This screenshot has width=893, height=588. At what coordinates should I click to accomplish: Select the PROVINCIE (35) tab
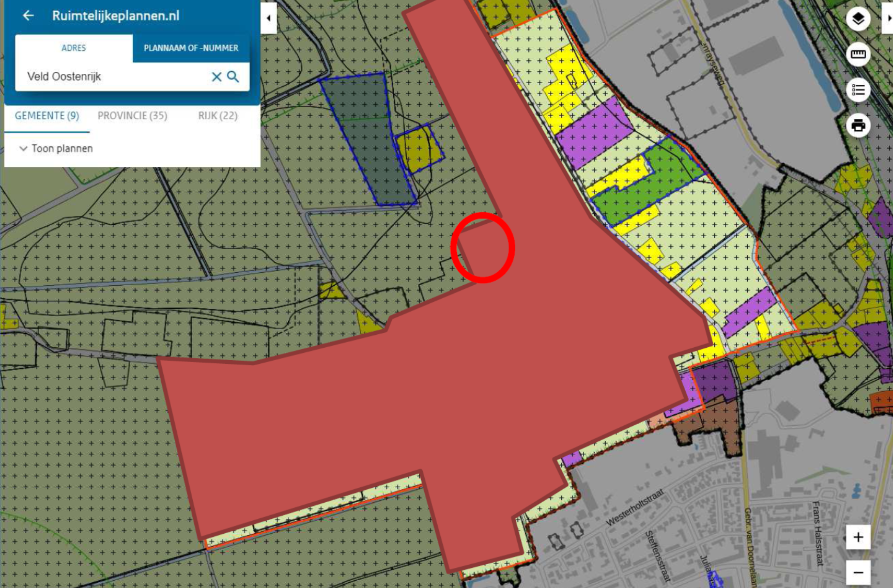(132, 116)
